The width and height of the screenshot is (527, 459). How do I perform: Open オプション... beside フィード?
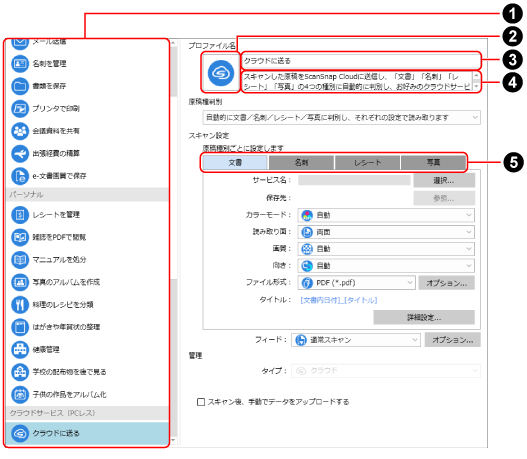coord(453,340)
